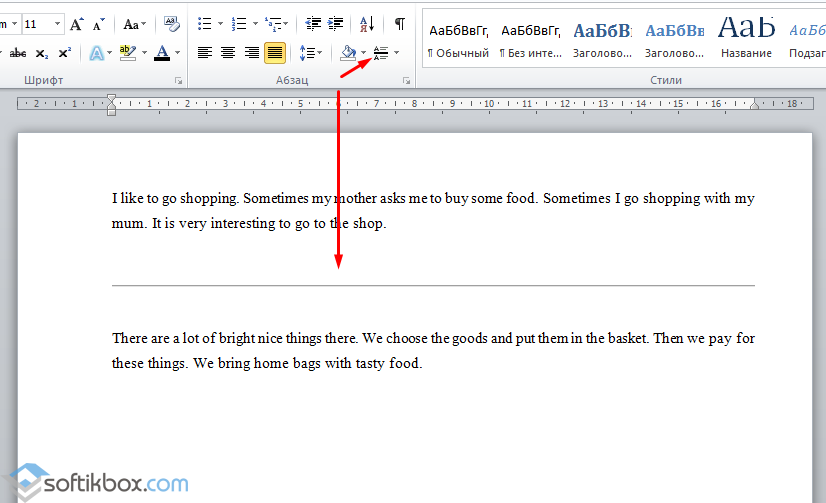Align paragraph text to the left

(x=205, y=53)
